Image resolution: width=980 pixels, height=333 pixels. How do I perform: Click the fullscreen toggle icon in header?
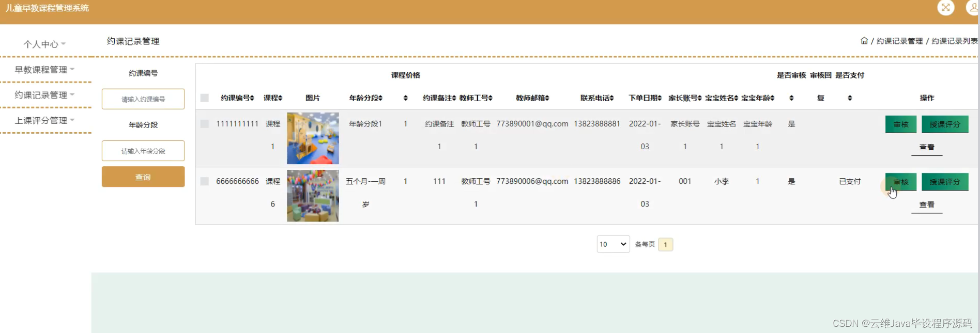tap(946, 8)
